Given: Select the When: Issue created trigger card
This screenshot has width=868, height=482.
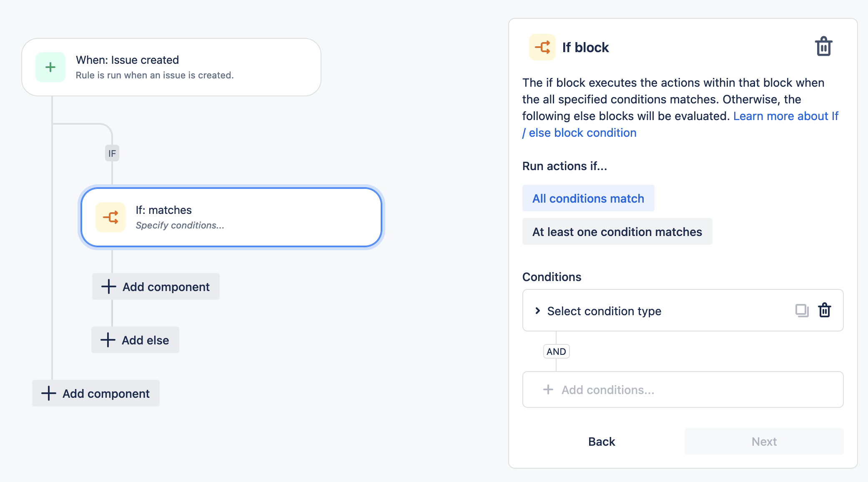Looking at the screenshot, I should [171, 67].
